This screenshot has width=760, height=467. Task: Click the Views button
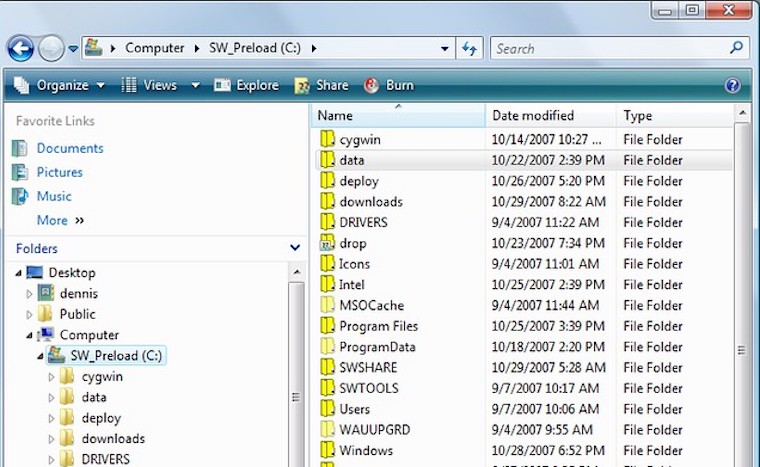pos(149,85)
